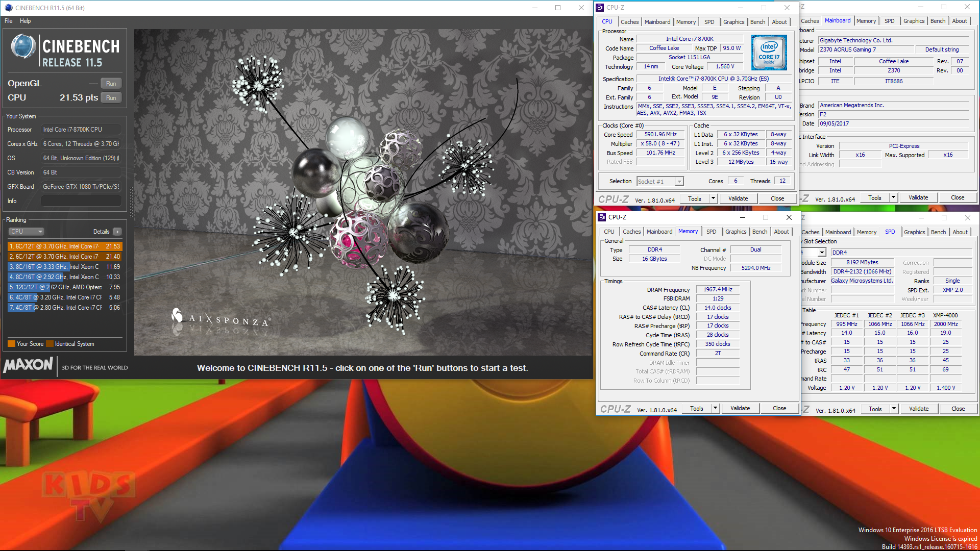Open Caches tab in CPU-Z Memory window

coord(631,232)
